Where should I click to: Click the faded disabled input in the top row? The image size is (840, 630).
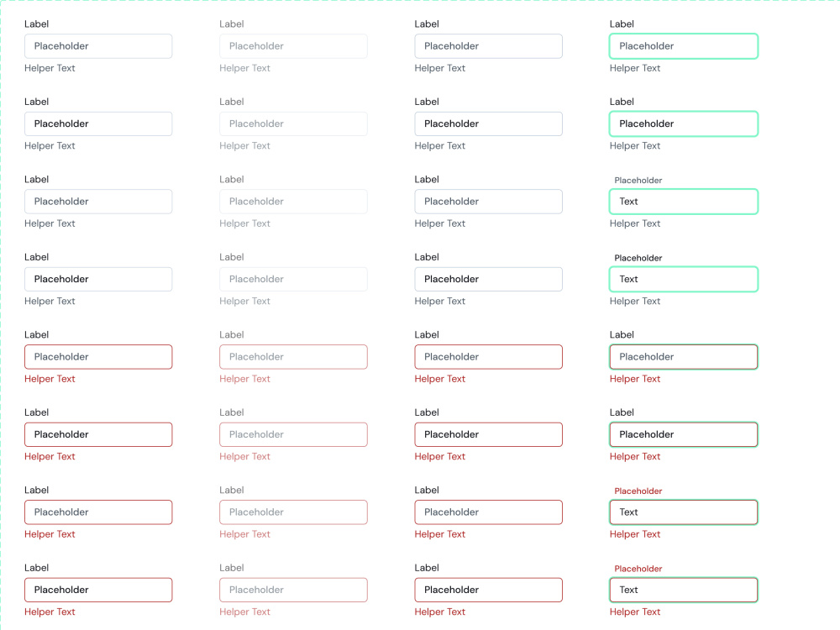pos(293,46)
